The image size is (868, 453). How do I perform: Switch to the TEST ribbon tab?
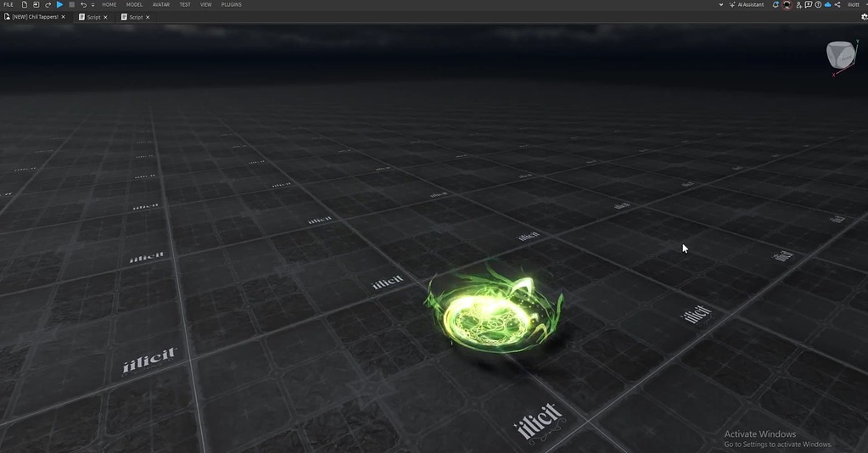[185, 4]
